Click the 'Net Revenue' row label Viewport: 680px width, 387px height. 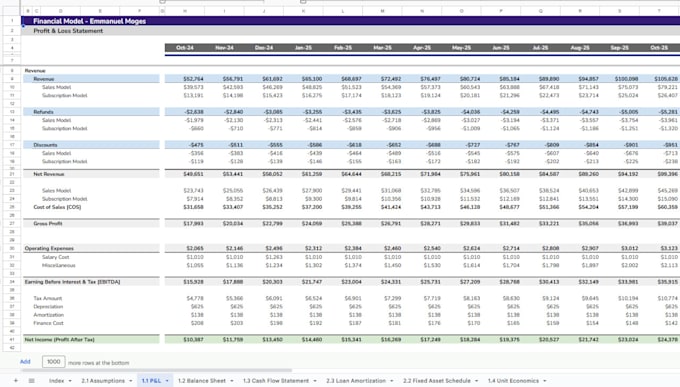pyautogui.click(x=49, y=174)
